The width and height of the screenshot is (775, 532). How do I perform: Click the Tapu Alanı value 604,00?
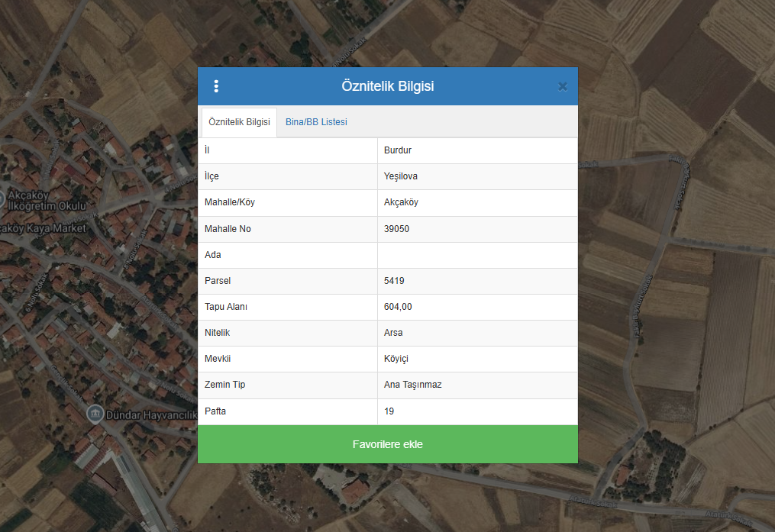[x=398, y=307]
